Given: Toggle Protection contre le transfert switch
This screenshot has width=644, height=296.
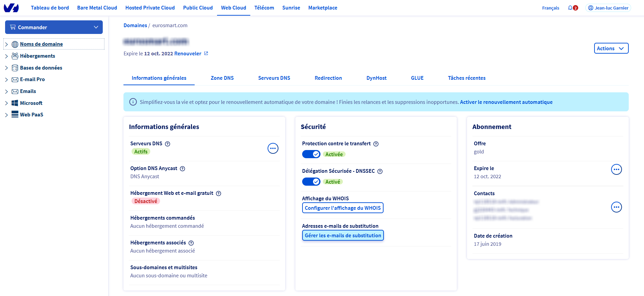Looking at the screenshot, I should (x=311, y=154).
